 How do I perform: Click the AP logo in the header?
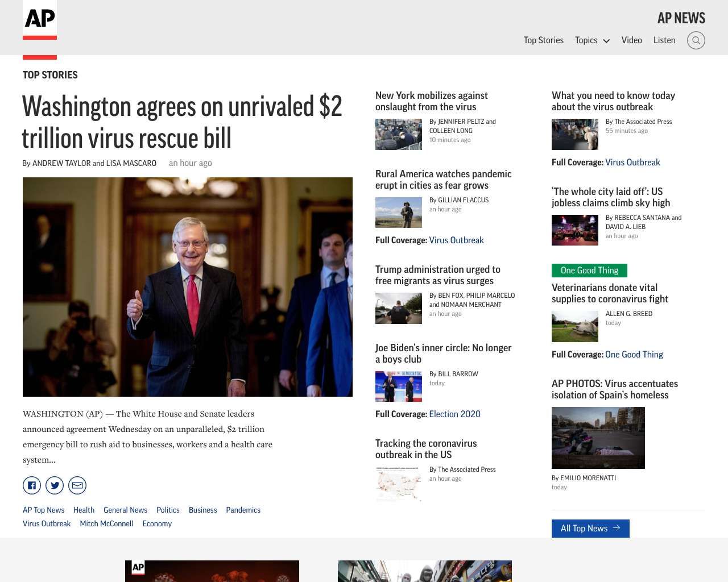click(x=40, y=20)
